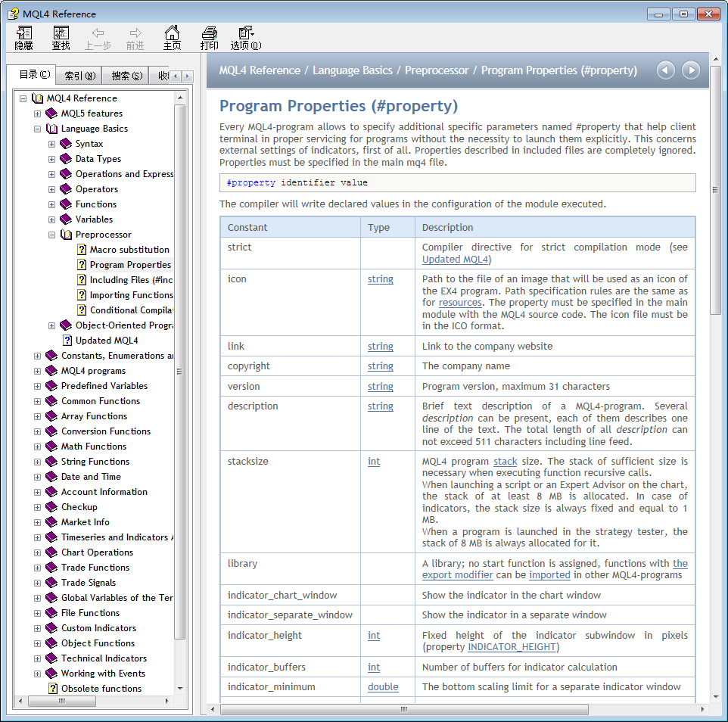Click the string type link for copyright

[x=380, y=366]
